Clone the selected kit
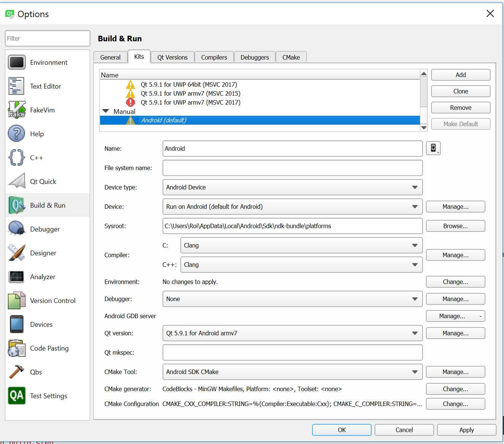The image size is (504, 444). pos(460,91)
